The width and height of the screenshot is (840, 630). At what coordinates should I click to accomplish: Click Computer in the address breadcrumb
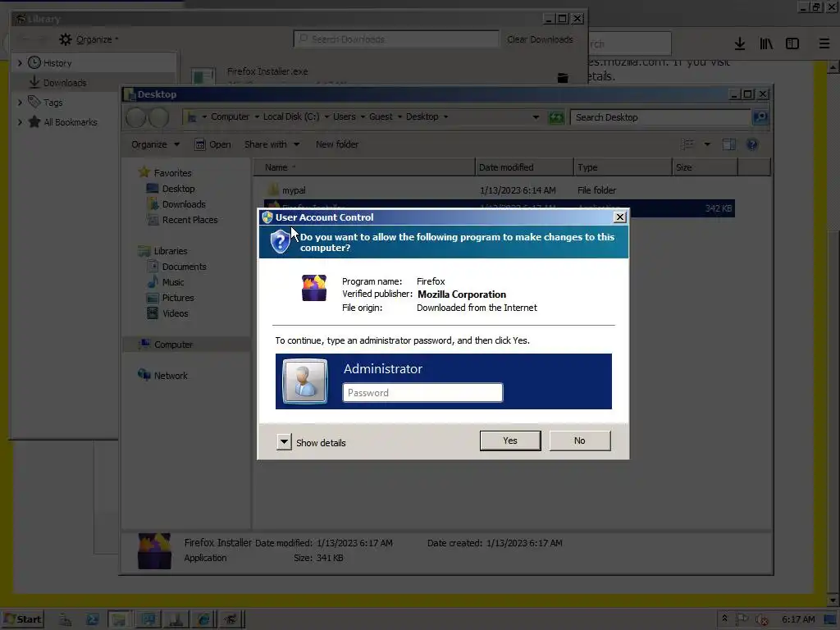tap(230, 116)
